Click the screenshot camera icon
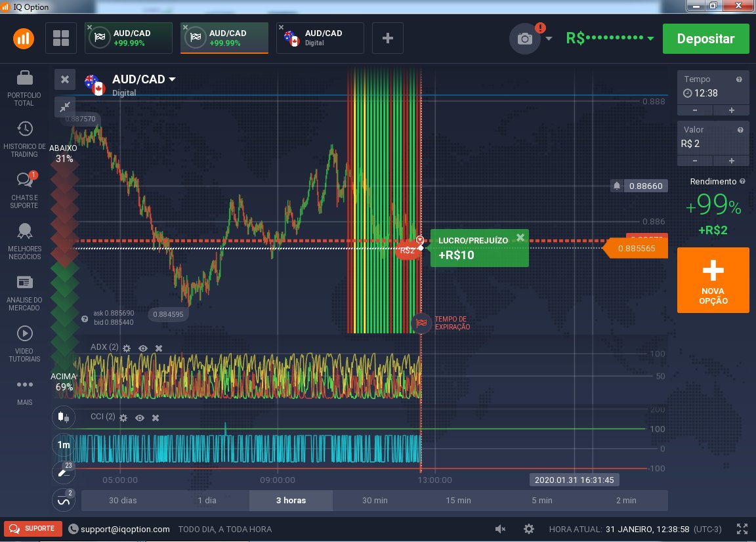Screen dimensions: 756x542 [x=524, y=39]
